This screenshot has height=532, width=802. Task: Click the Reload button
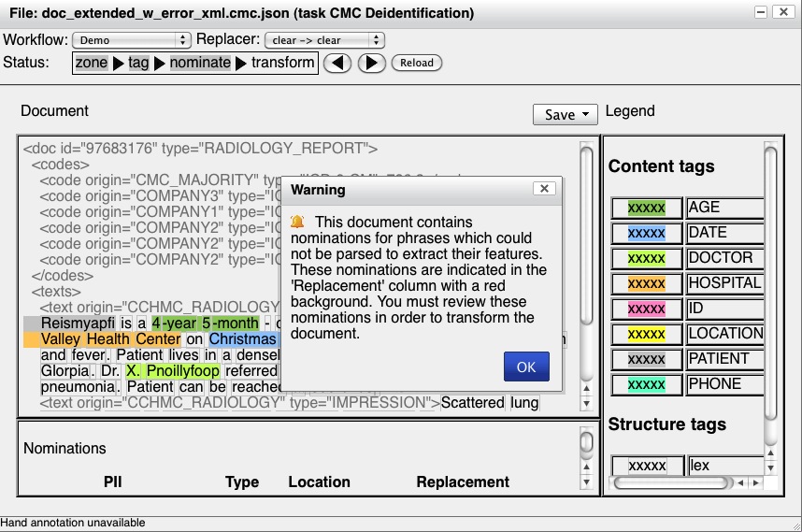click(x=417, y=63)
